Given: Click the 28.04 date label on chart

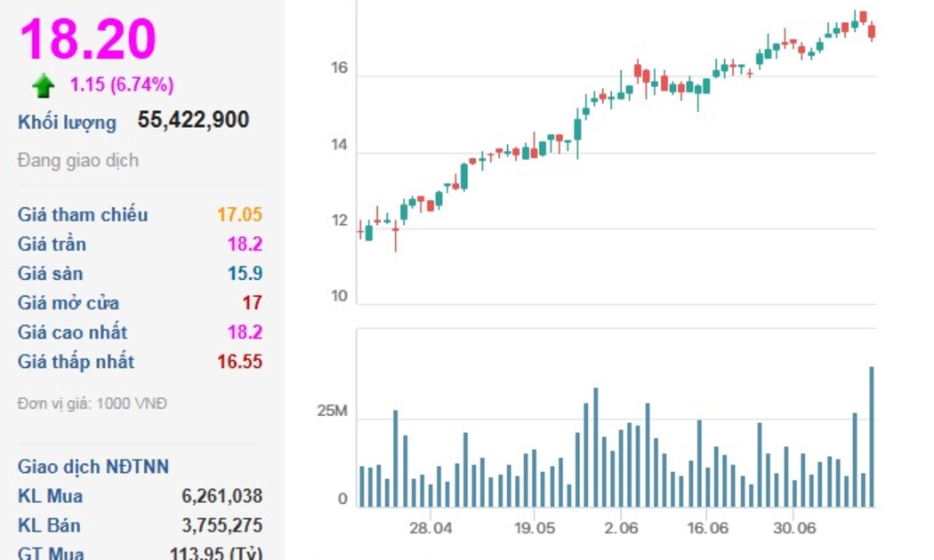Looking at the screenshot, I should [x=431, y=528].
